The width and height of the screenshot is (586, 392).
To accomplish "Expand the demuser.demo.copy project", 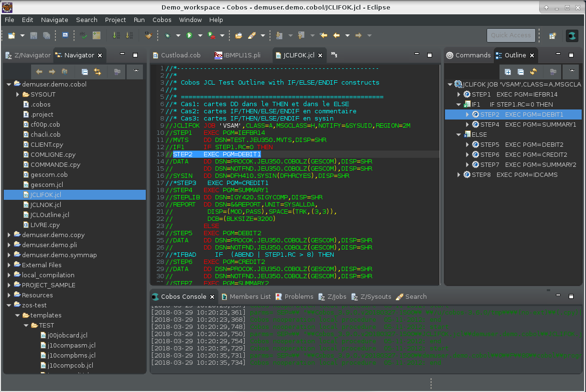I will click(9, 235).
